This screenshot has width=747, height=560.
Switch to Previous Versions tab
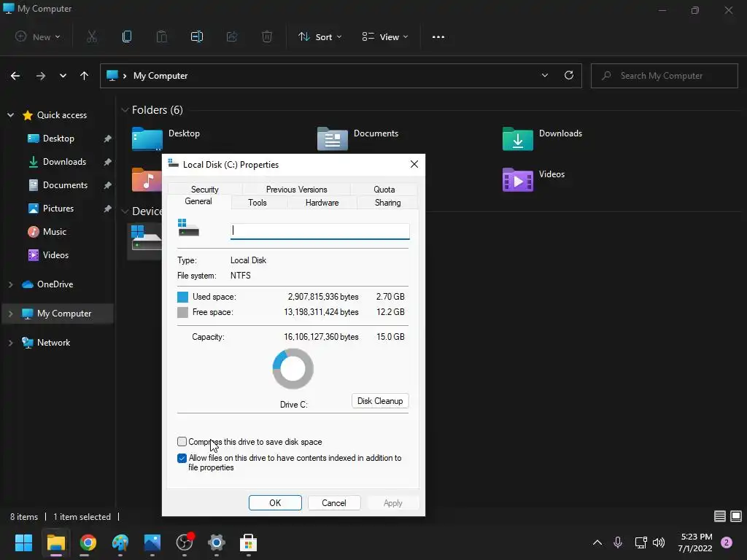[296, 189]
